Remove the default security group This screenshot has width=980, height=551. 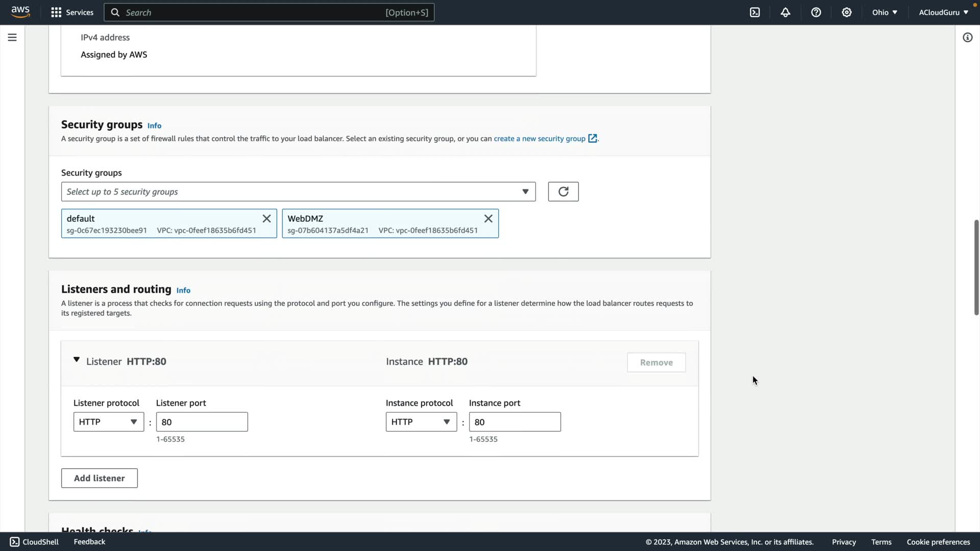tap(266, 218)
